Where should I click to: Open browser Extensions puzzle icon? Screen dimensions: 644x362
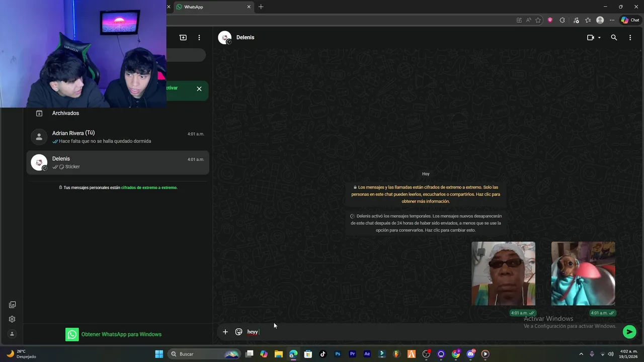tap(562, 20)
